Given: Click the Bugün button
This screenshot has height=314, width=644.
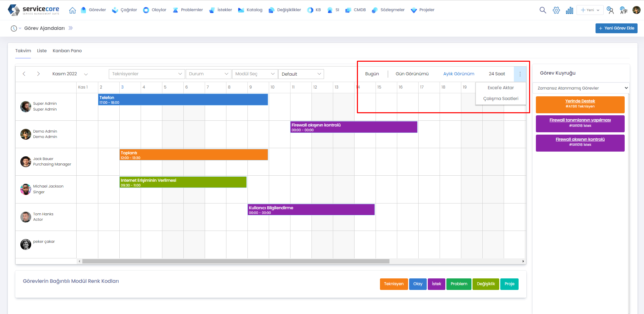Looking at the screenshot, I should [x=372, y=74].
